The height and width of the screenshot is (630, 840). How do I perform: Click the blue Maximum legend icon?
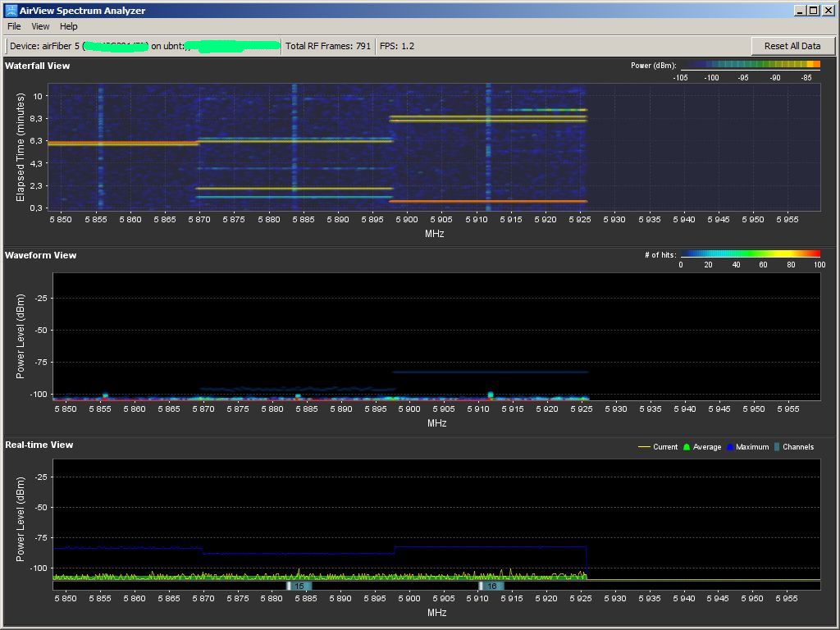(x=729, y=447)
